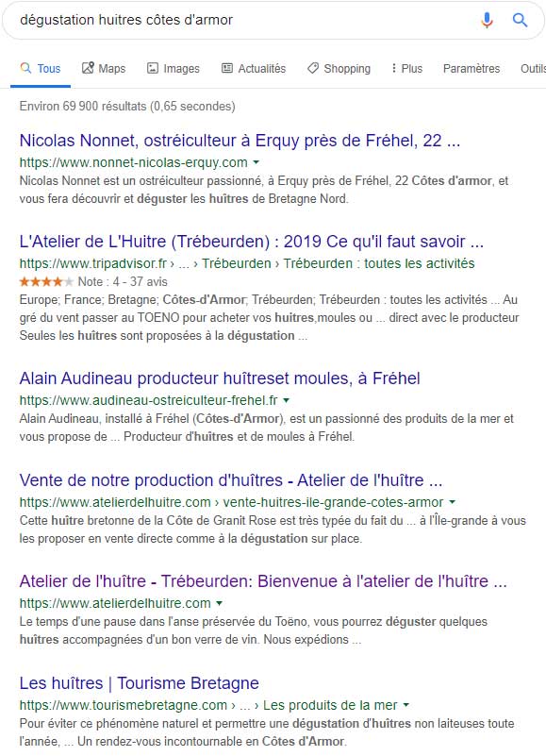Screen dimensions: 546x756
Task: Open Les huîtres Tourisme Bretagne result
Action: [140, 683]
